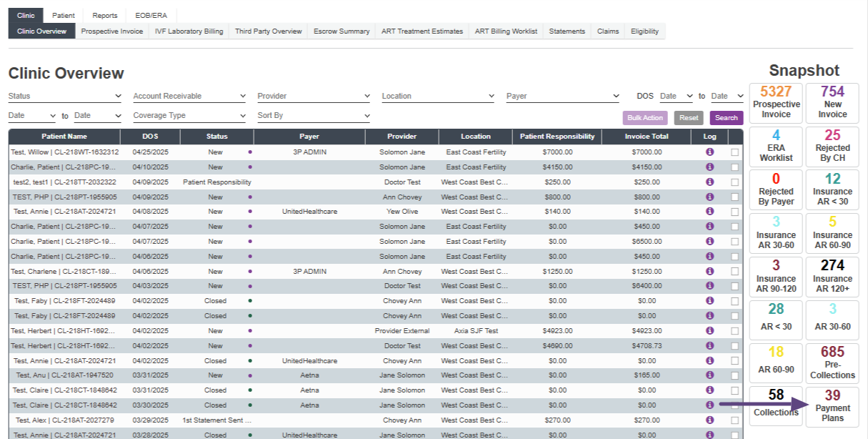The height and width of the screenshot is (439, 868).
Task: Open log icon for Test, Alex row
Action: [709, 420]
